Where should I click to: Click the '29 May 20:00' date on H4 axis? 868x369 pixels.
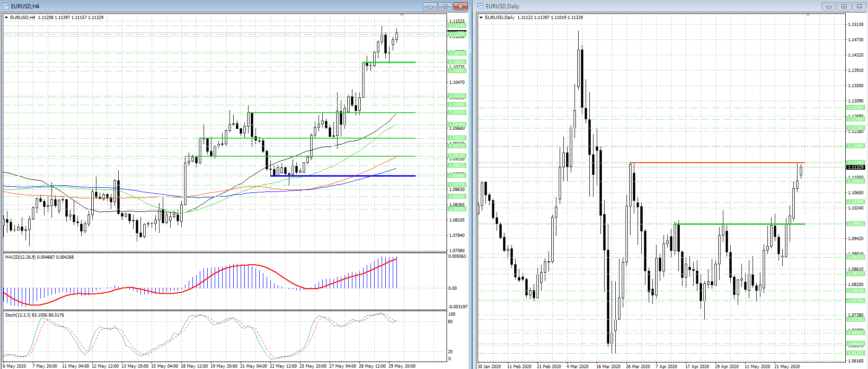tap(402, 366)
